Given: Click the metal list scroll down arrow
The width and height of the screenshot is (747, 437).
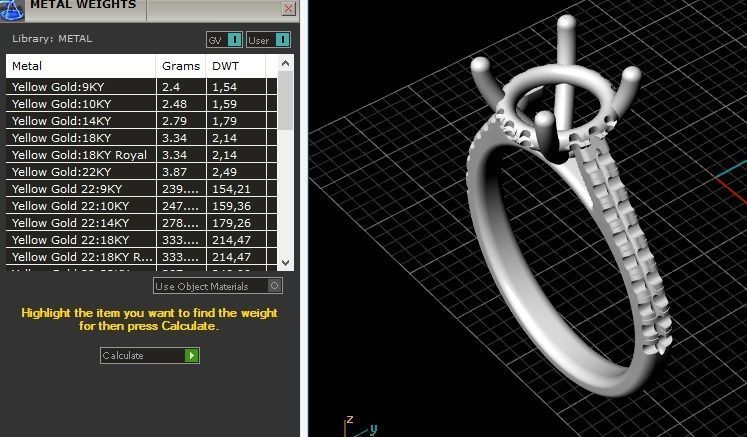Looking at the screenshot, I should [x=285, y=263].
